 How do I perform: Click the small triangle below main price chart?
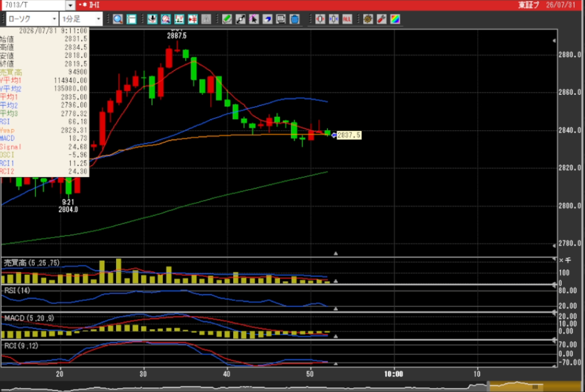coord(336,254)
